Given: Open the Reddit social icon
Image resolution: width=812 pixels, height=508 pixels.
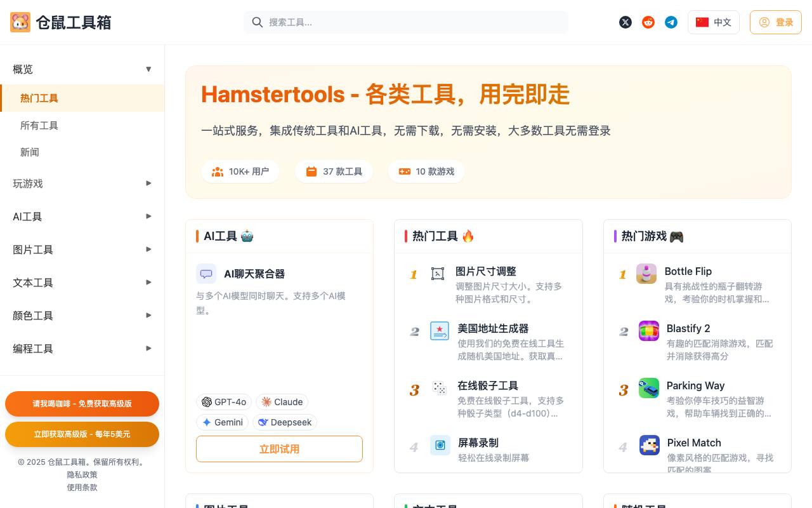Looking at the screenshot, I should pos(648,22).
